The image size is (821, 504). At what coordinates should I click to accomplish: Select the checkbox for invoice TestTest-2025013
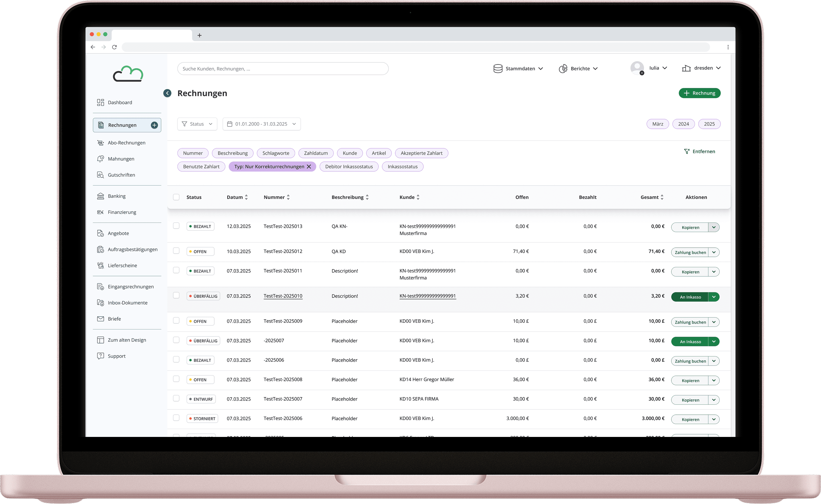pyautogui.click(x=176, y=226)
